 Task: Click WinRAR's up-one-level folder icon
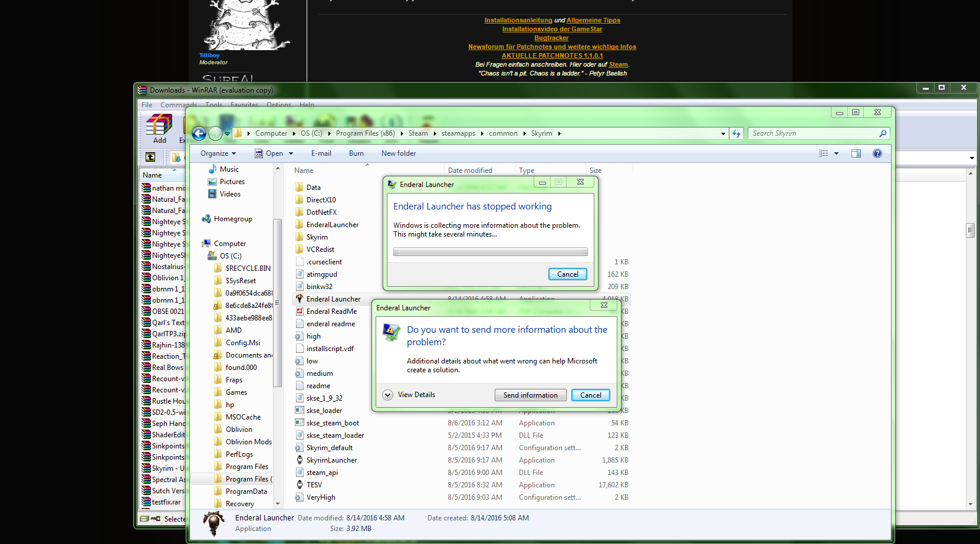point(150,157)
